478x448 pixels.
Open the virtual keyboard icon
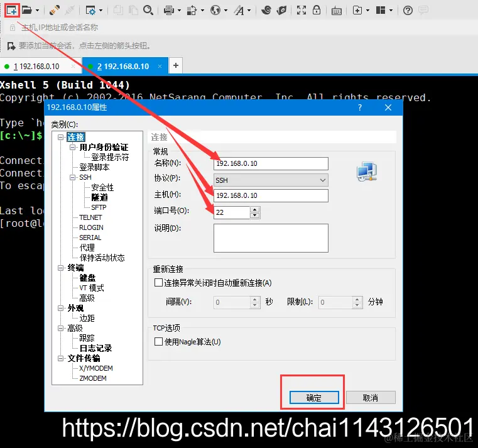337,11
